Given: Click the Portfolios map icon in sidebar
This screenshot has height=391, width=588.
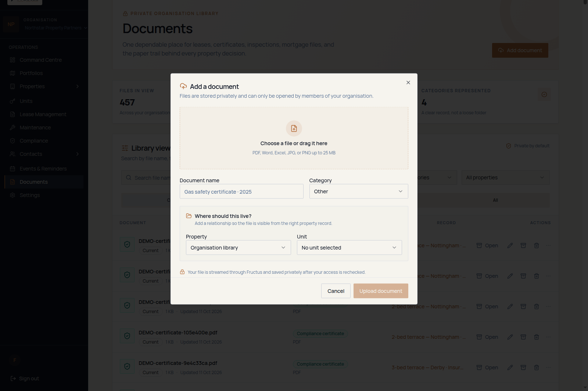Looking at the screenshot, I should pos(12,73).
